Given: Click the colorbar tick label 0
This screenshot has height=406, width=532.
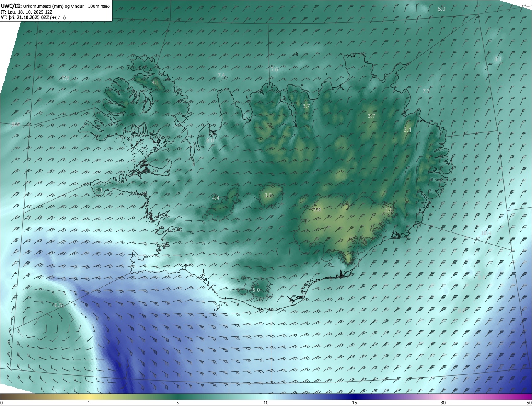Looking at the screenshot, I should pos(2,403).
